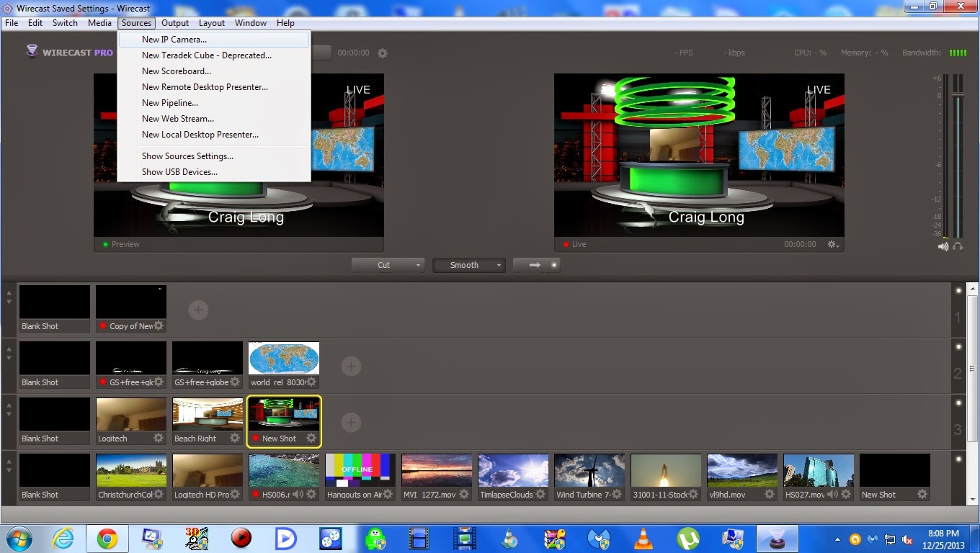Toggle layer 3 visibility dot

tap(958, 403)
